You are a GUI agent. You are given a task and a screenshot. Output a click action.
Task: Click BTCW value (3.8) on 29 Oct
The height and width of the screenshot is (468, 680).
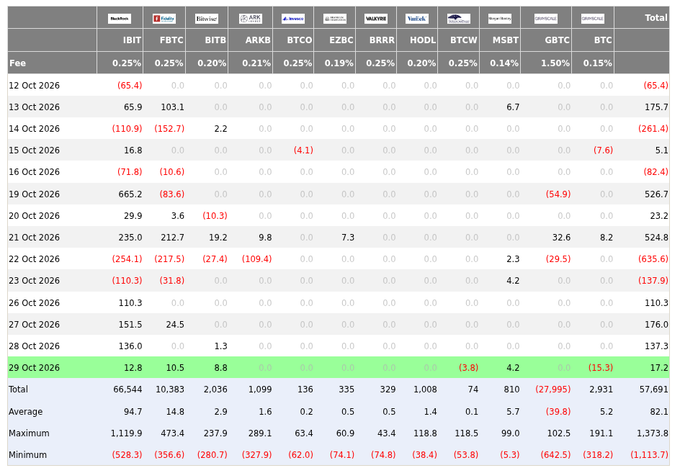[468, 368]
